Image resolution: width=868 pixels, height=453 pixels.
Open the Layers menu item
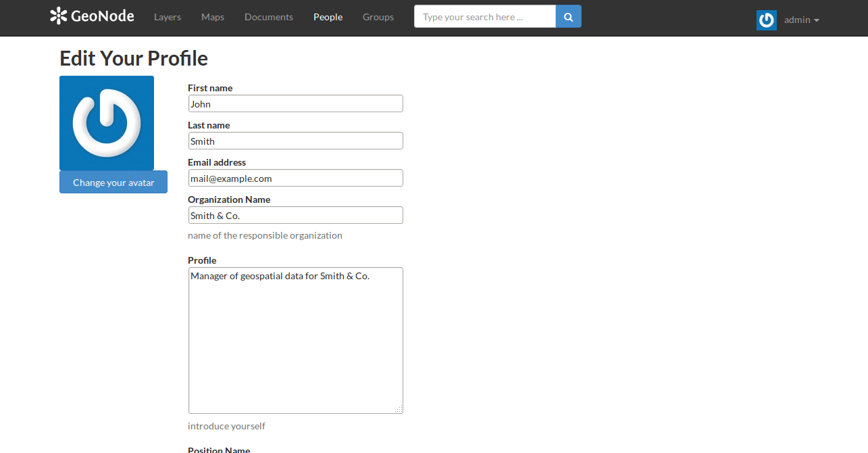[168, 17]
